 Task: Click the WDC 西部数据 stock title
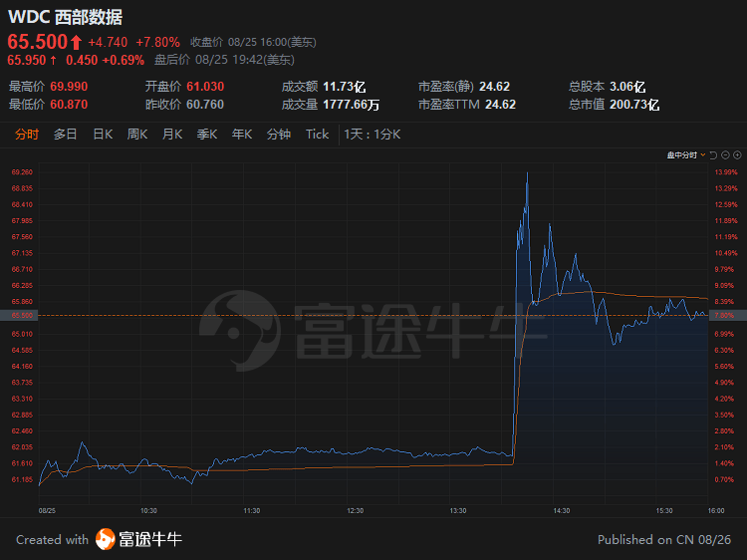click(66, 17)
